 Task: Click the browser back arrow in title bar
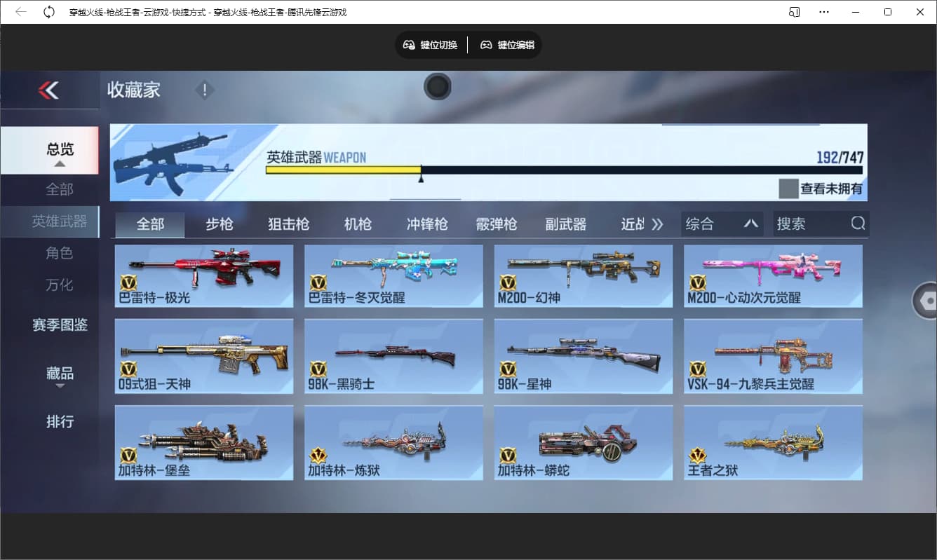point(21,12)
